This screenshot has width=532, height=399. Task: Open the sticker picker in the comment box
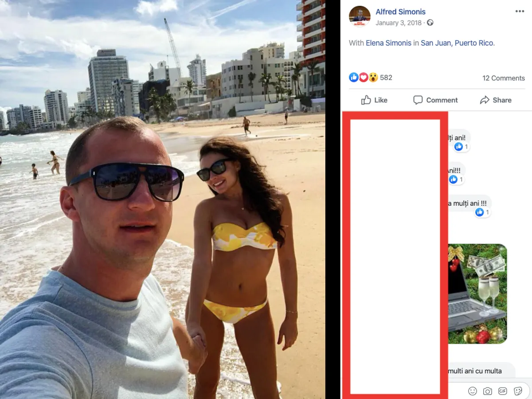(518, 391)
